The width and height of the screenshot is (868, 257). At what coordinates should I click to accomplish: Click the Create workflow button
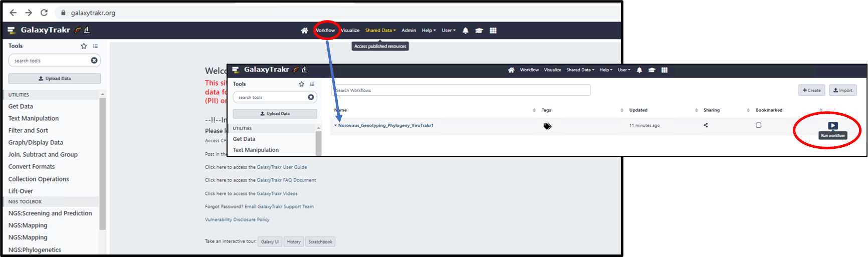point(811,90)
